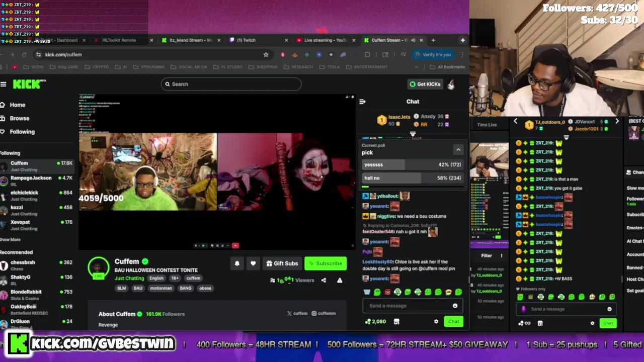Open Browse in Kick sidebar
The width and height of the screenshot is (644, 362).
pyautogui.click(x=19, y=118)
